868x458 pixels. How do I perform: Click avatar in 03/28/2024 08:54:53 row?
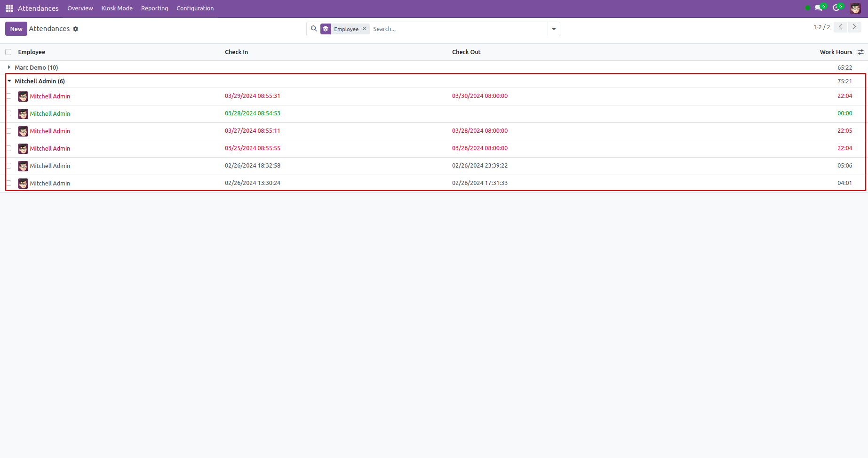[23, 114]
